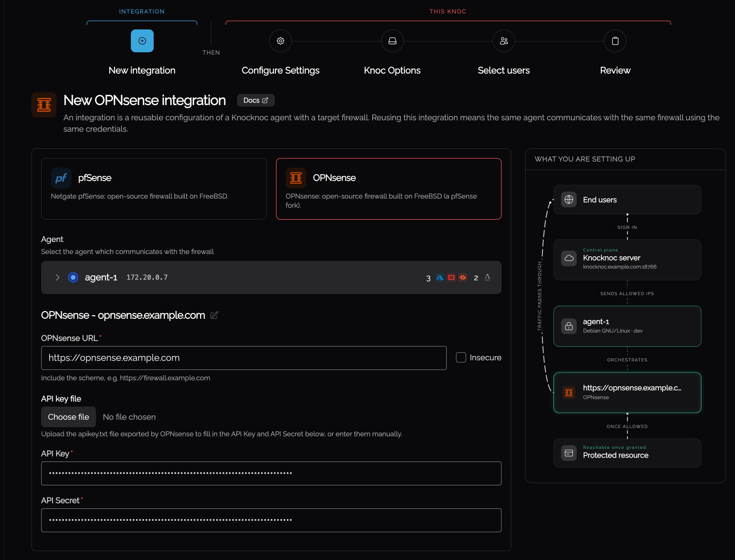Open the Select users step icon
The height and width of the screenshot is (560, 735).
[504, 41]
